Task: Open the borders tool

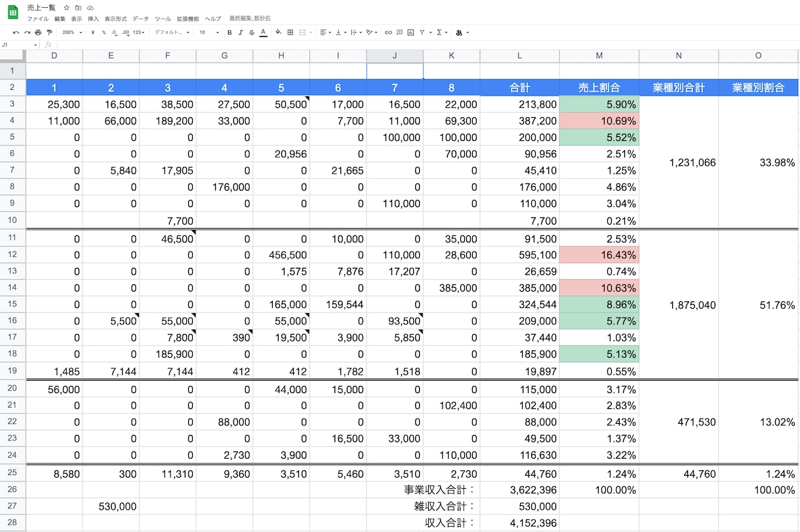Action: point(290,32)
